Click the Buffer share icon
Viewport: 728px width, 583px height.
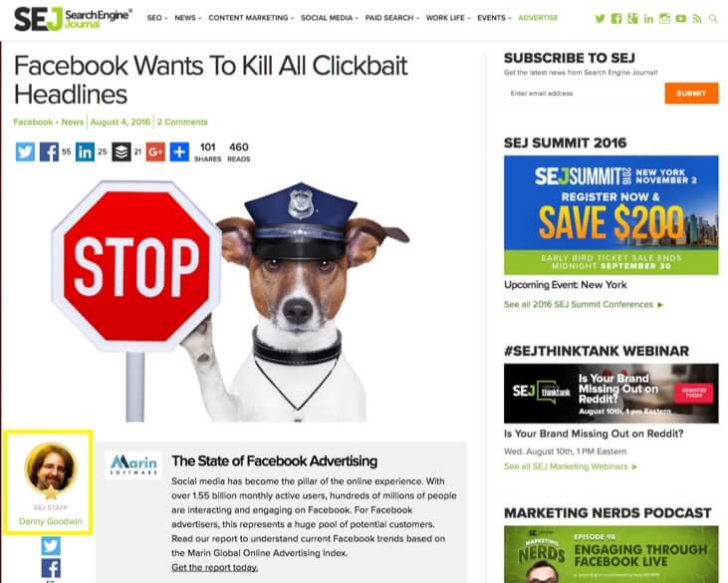121,151
